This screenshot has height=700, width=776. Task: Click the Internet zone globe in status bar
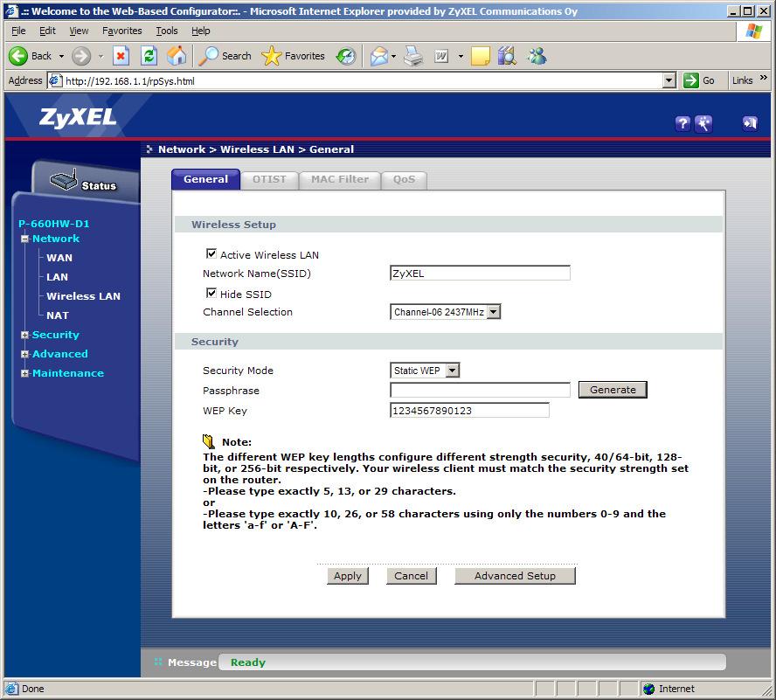point(648,689)
